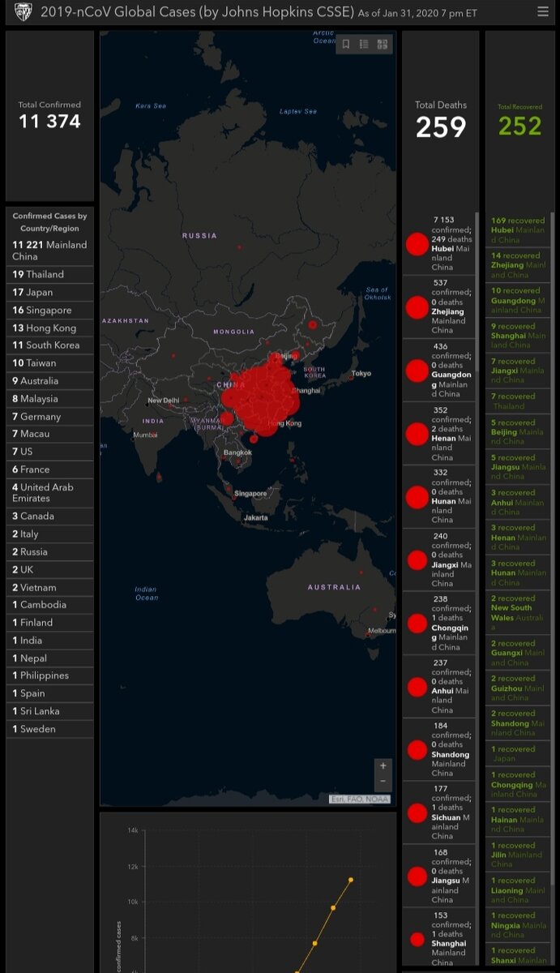This screenshot has height=973, width=560.
Task: Select Vietnam with 2 cases
Action: pyautogui.click(x=49, y=587)
